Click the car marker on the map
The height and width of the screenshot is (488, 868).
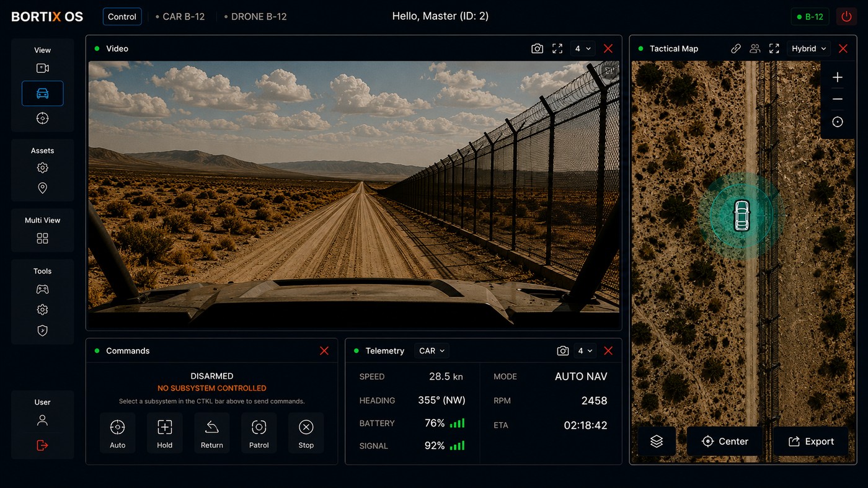742,215
